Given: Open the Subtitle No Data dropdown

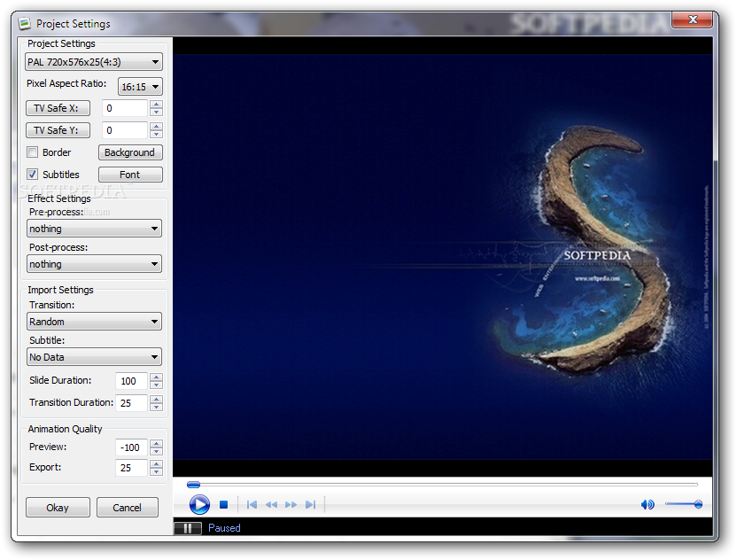Looking at the screenshot, I should [94, 357].
